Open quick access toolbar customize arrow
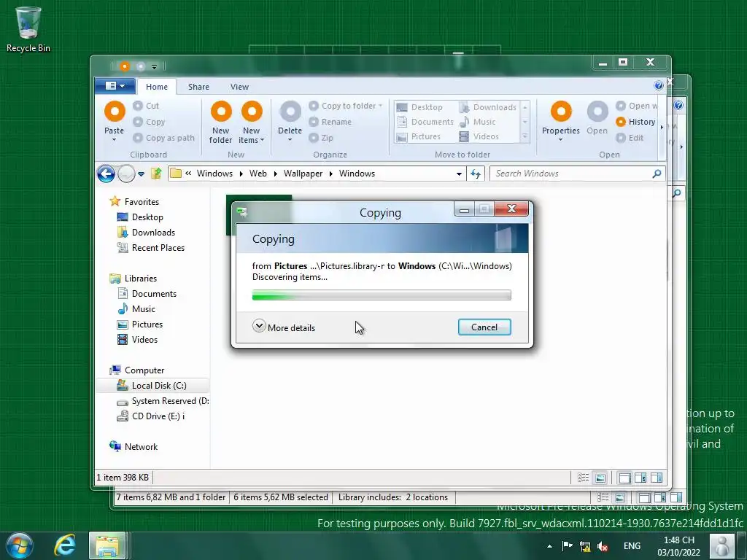This screenshot has height=560, width=747. pyautogui.click(x=154, y=66)
